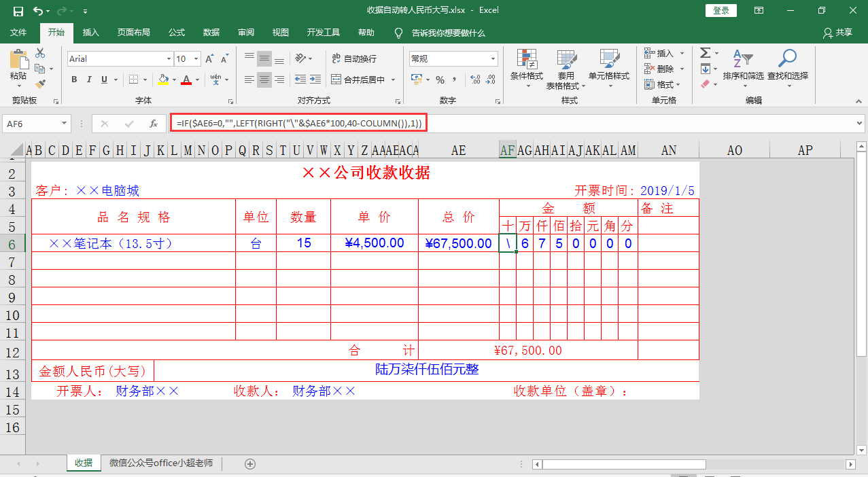
Task: Expand the formula bar
Action: tap(859, 124)
